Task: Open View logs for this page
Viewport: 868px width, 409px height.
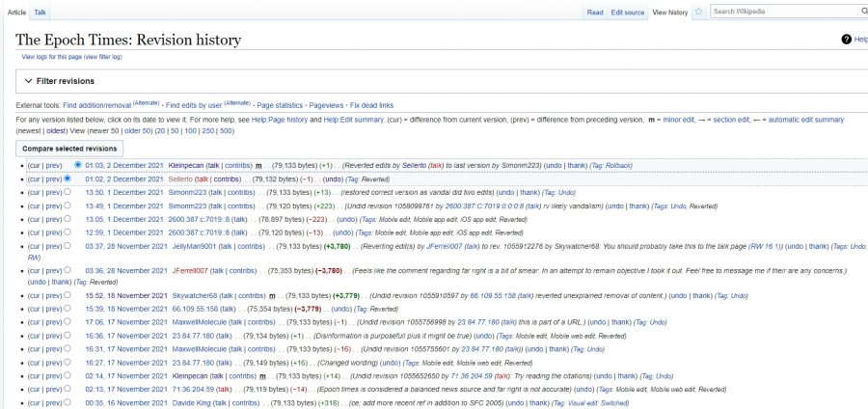Action: (51, 57)
